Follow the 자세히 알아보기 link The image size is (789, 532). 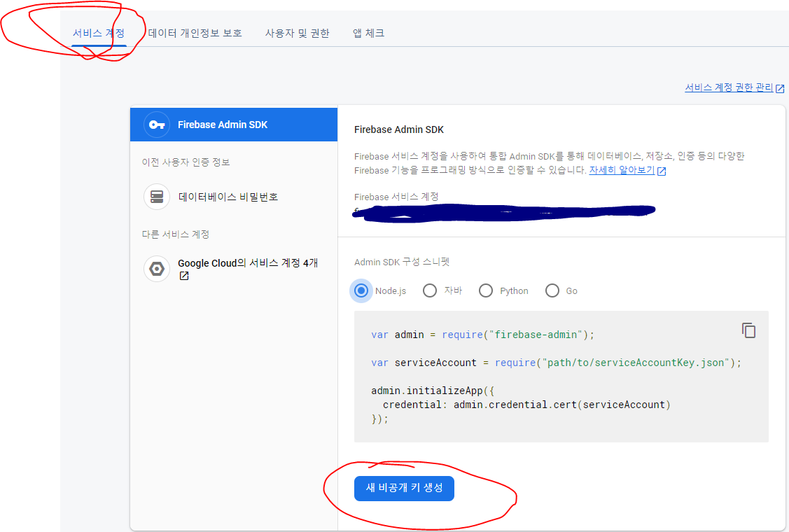coord(622,170)
